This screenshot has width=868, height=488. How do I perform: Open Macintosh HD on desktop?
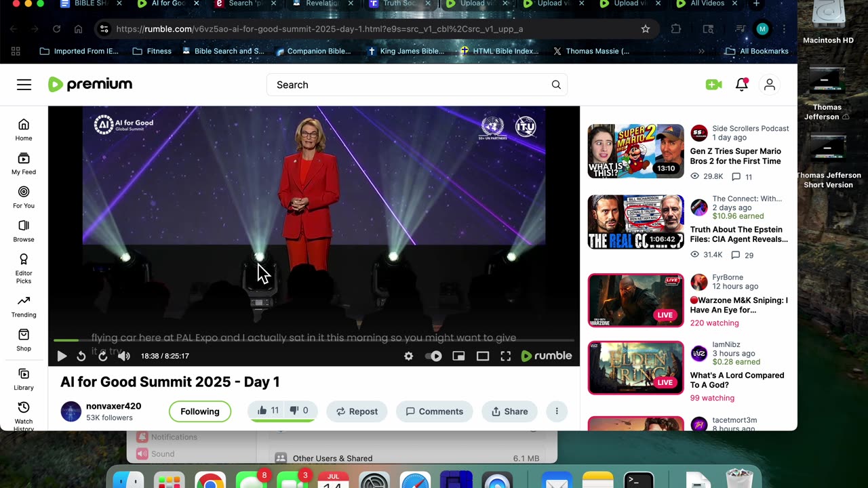(x=828, y=24)
